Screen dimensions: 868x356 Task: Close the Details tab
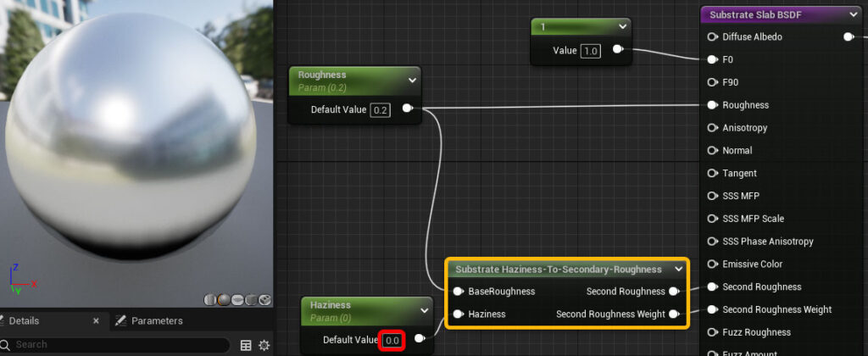coord(96,320)
